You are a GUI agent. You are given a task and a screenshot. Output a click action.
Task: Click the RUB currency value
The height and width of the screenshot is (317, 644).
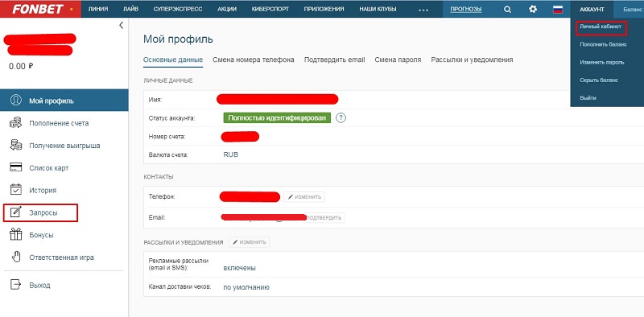[x=231, y=154]
